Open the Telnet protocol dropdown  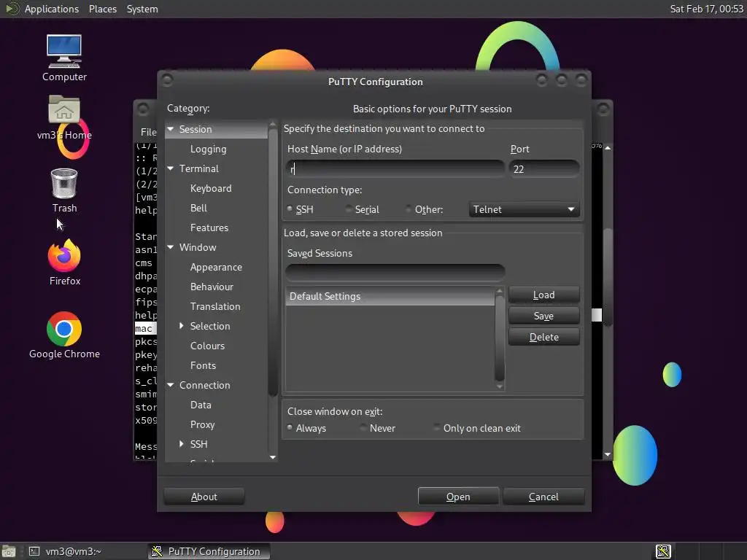point(524,209)
